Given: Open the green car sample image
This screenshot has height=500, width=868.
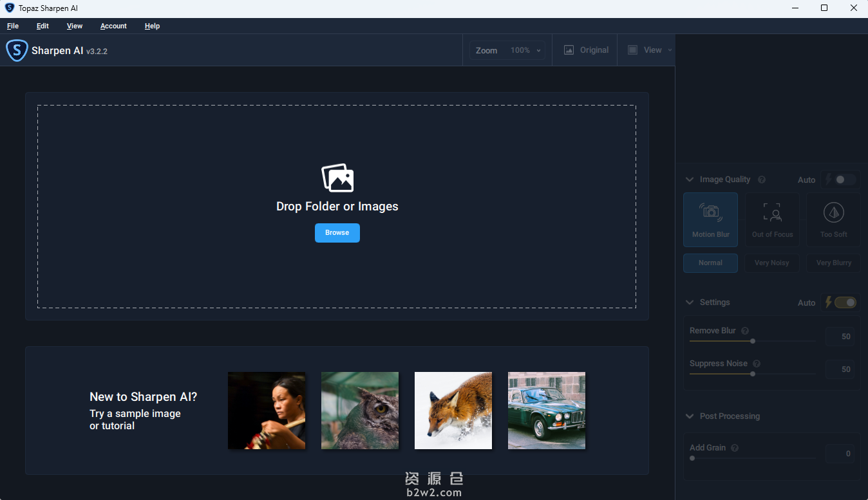Looking at the screenshot, I should coord(546,410).
